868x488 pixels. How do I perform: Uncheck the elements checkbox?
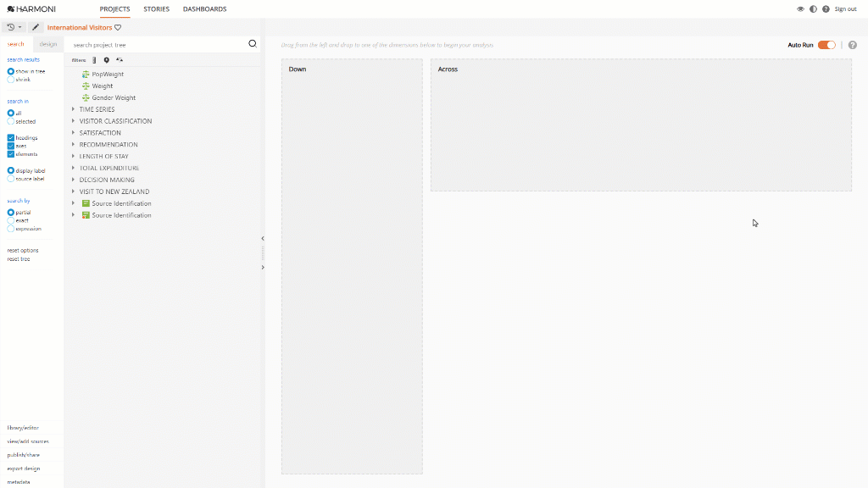(10, 154)
